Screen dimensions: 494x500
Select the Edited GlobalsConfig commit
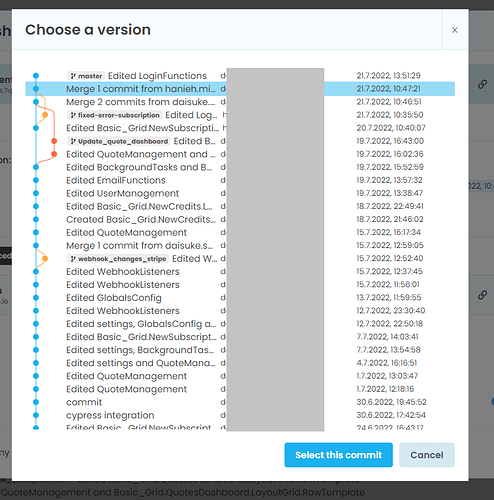pos(240,298)
